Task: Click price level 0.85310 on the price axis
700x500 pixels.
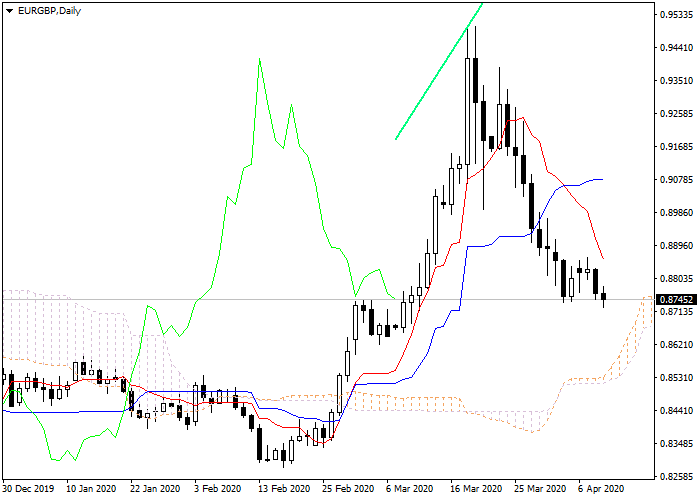Action: [676, 378]
